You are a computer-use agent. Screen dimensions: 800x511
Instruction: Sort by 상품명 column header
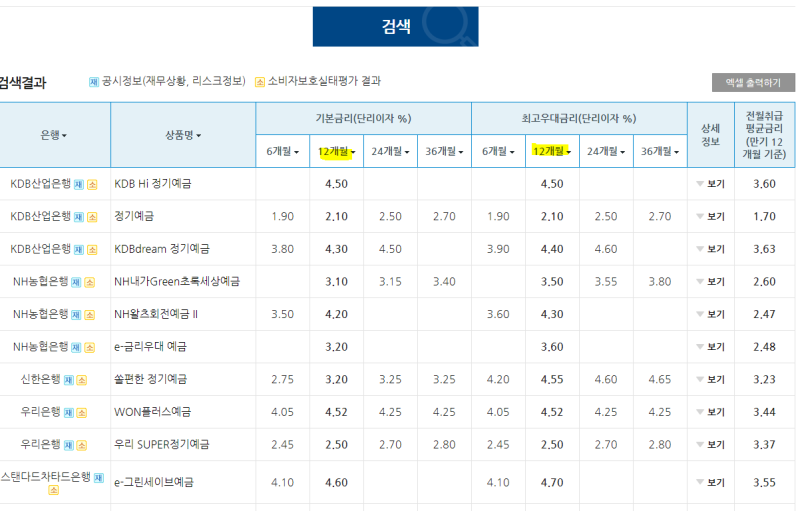183,135
